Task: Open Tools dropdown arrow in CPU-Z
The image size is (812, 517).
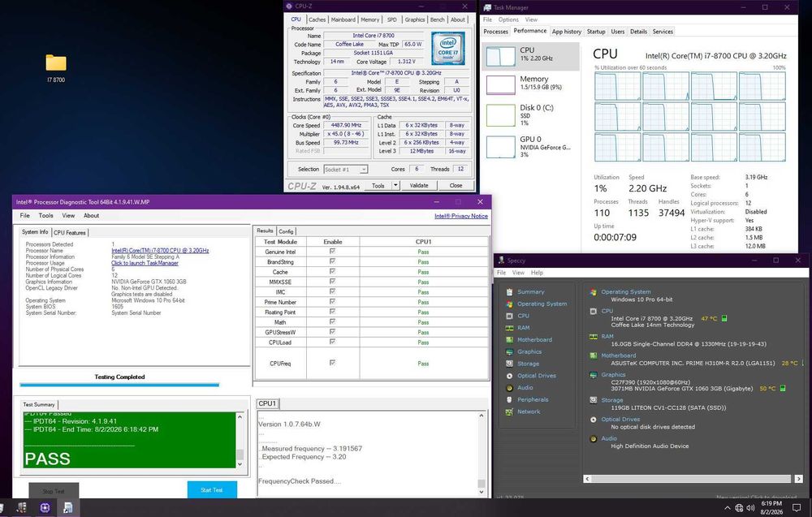Action: click(395, 185)
